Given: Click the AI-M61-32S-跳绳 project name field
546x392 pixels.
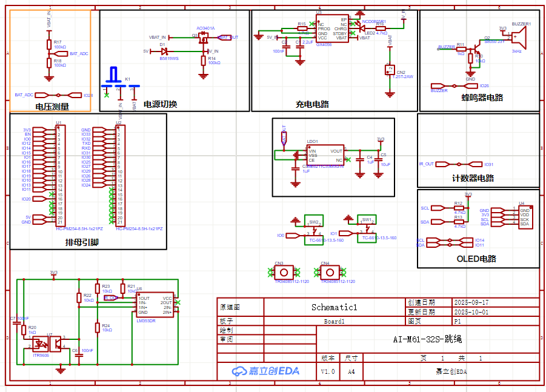Looking at the screenshot, I should (431, 339).
